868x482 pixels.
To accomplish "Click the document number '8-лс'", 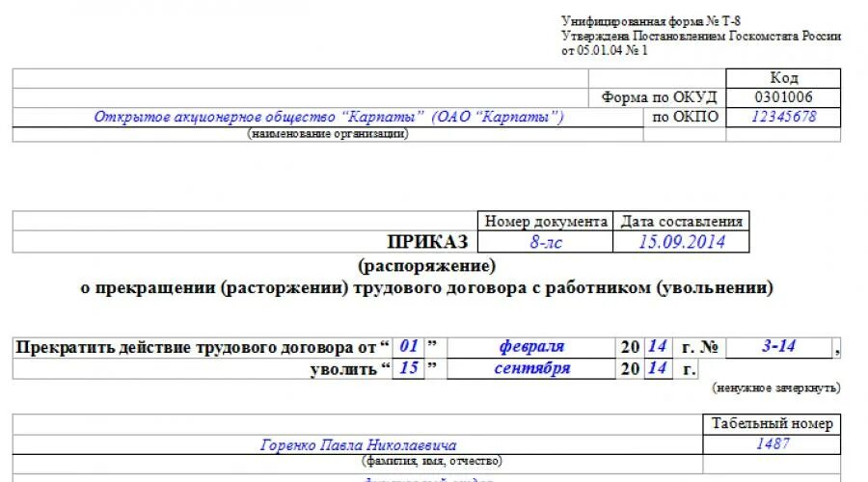I will point(545,242).
